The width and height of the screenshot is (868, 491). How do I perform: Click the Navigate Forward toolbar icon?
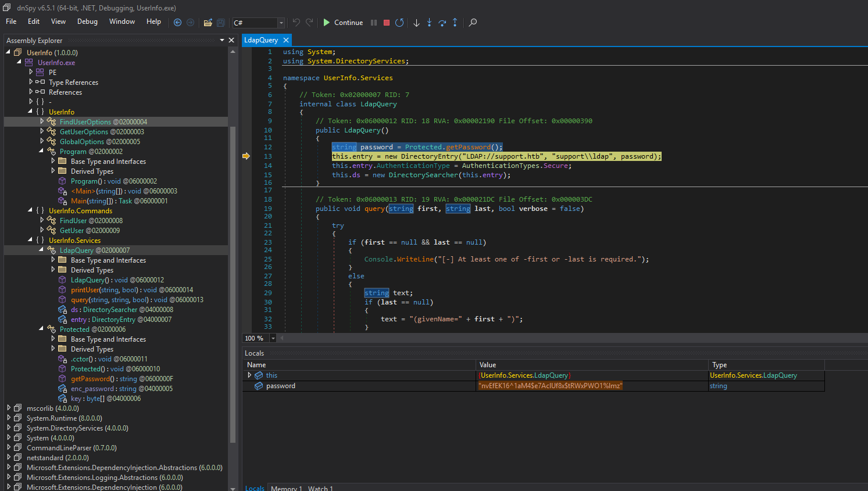pos(190,23)
